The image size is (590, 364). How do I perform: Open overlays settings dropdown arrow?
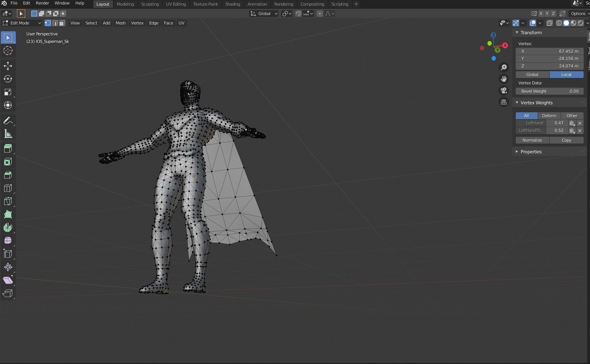pos(540,23)
